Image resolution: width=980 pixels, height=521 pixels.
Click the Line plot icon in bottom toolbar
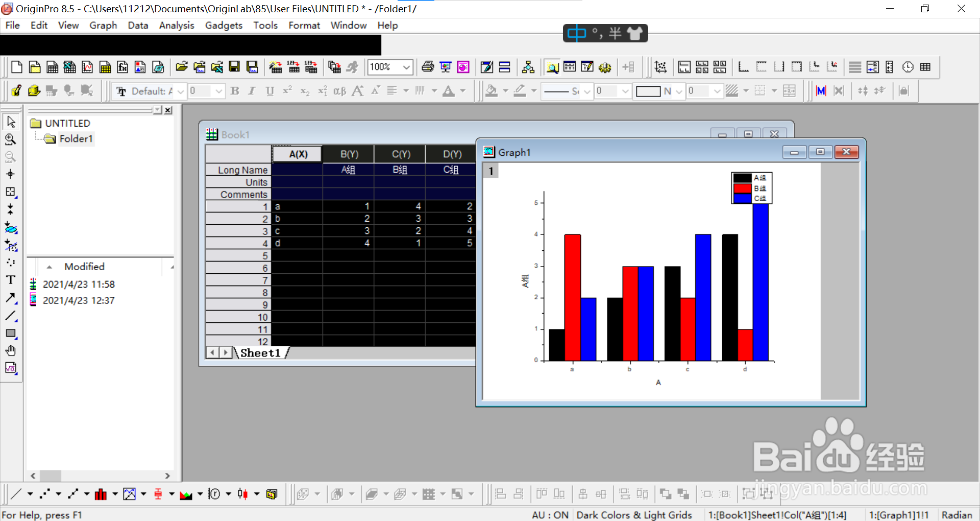coord(16,494)
